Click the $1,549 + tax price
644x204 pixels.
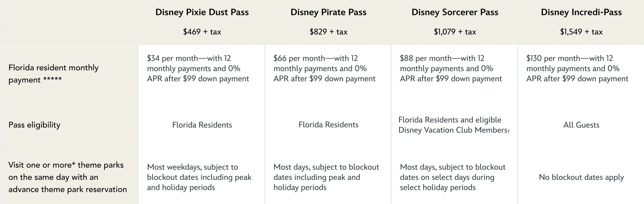point(581,32)
